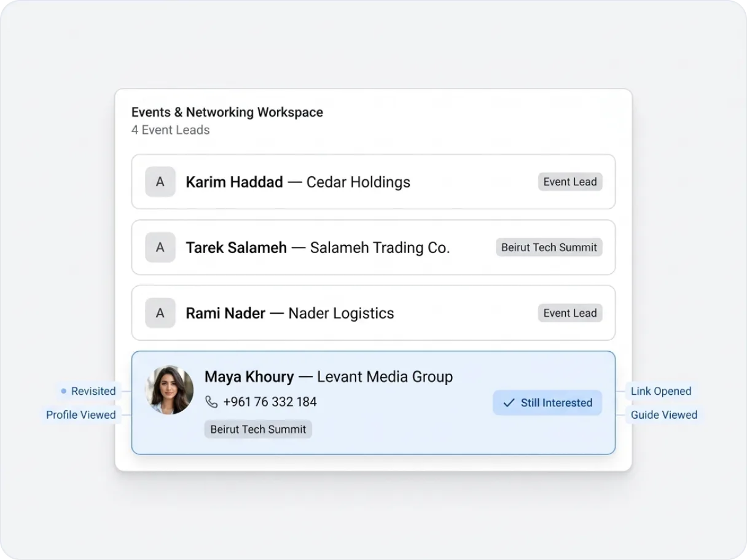
Task: Select Tarek Salameh's avatar icon
Action: [x=160, y=247]
